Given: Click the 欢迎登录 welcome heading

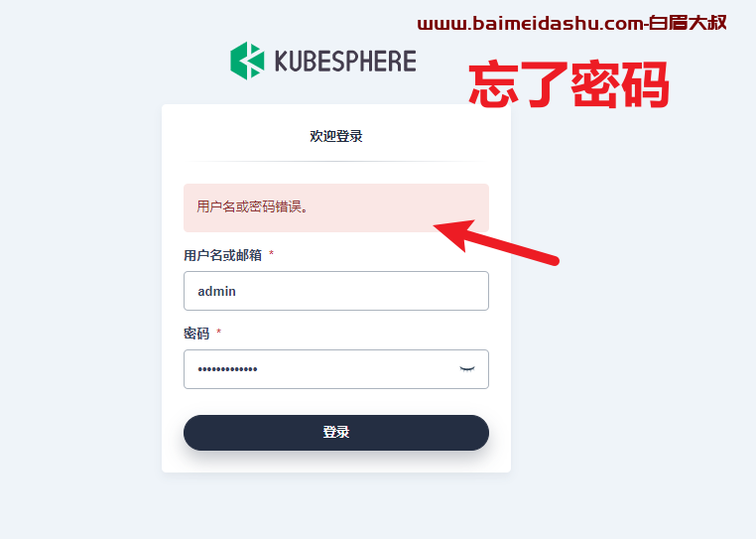Looking at the screenshot, I should [336, 137].
